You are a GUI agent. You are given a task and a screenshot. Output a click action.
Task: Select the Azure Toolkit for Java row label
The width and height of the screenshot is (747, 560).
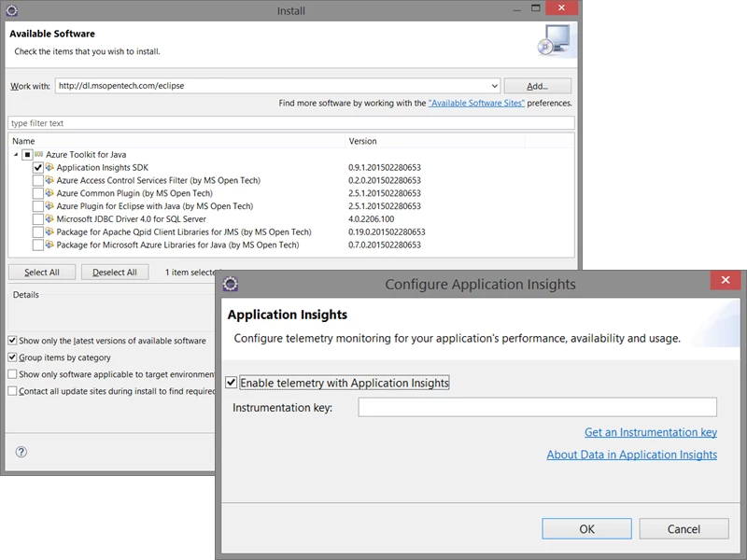click(x=86, y=154)
